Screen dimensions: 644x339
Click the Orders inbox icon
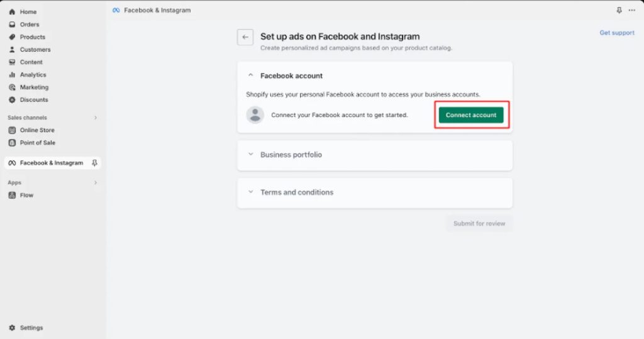12,25
